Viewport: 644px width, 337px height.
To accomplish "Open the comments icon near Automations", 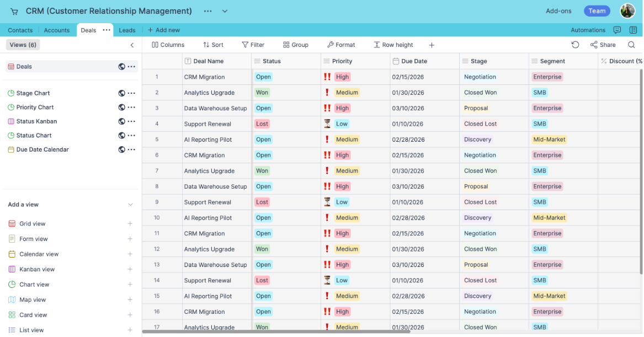I will click(617, 30).
